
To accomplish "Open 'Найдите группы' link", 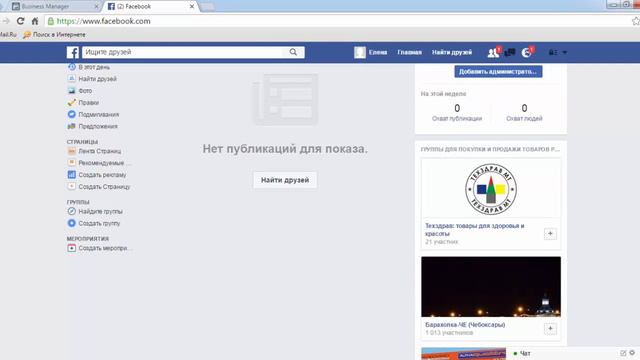I will pos(100,211).
